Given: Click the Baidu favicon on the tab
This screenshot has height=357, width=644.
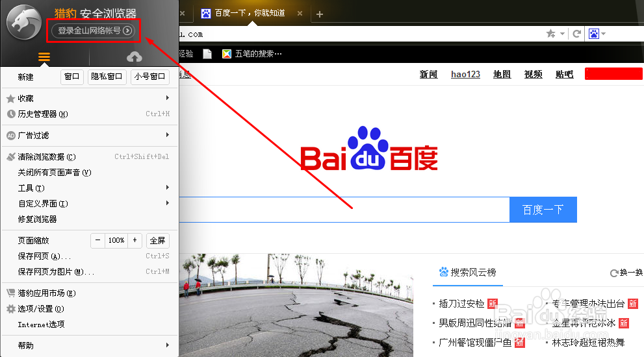Looking at the screenshot, I should [x=206, y=14].
